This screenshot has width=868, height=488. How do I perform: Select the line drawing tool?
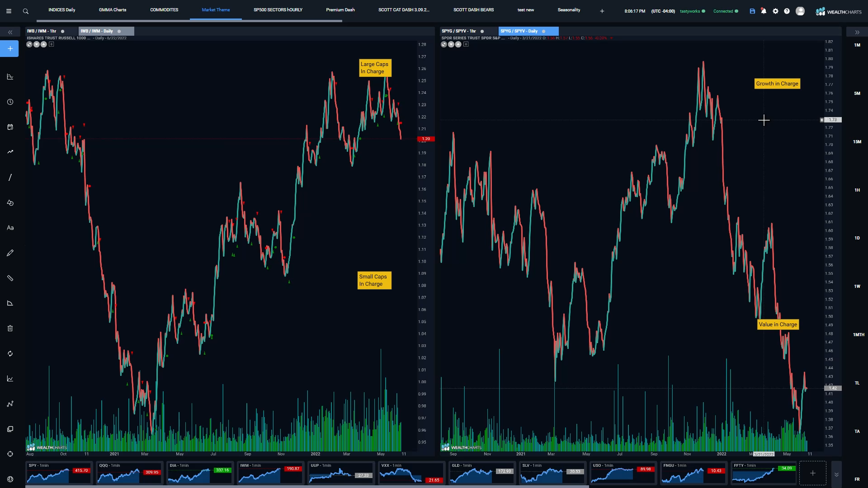(x=10, y=177)
